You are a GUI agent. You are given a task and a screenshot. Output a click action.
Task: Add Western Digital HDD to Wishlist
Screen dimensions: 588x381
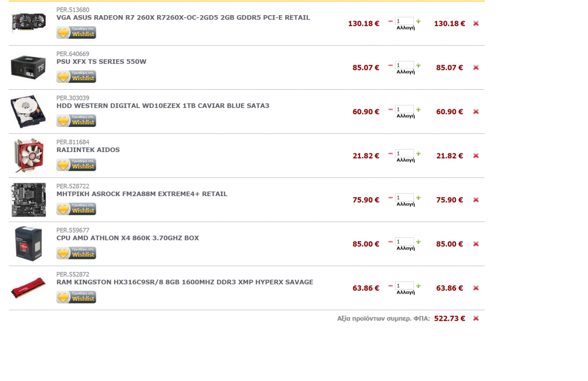point(76,121)
